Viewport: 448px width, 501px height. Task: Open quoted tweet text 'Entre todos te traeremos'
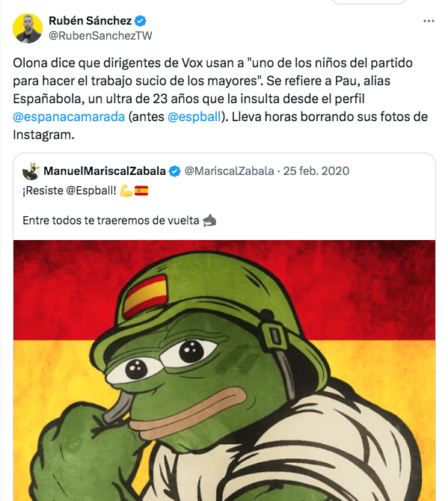111,221
